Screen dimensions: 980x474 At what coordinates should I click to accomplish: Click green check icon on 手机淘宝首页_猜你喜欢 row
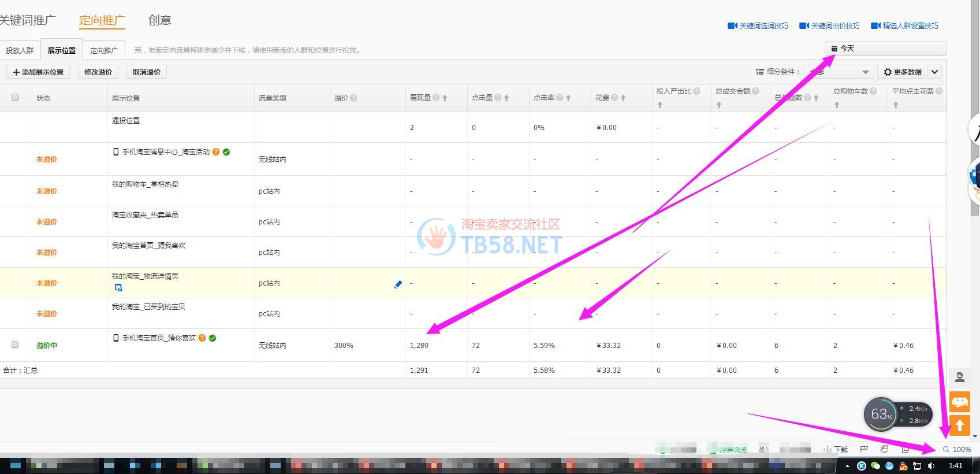(213, 338)
